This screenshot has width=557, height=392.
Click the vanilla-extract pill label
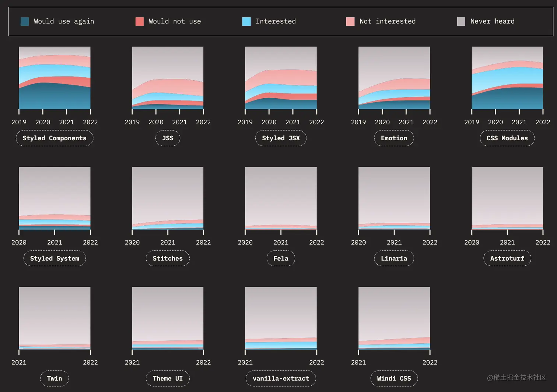[x=281, y=378]
